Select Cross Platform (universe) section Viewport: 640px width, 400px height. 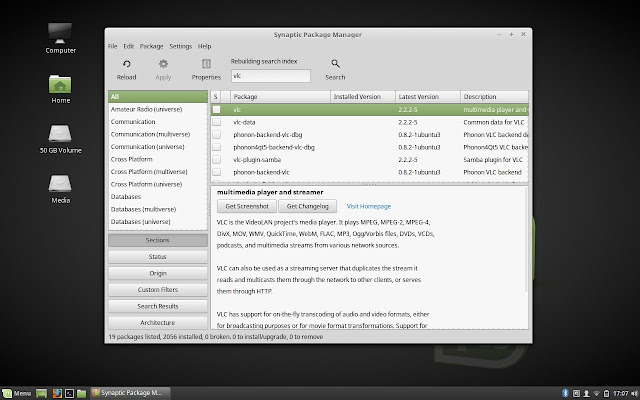pos(158,184)
